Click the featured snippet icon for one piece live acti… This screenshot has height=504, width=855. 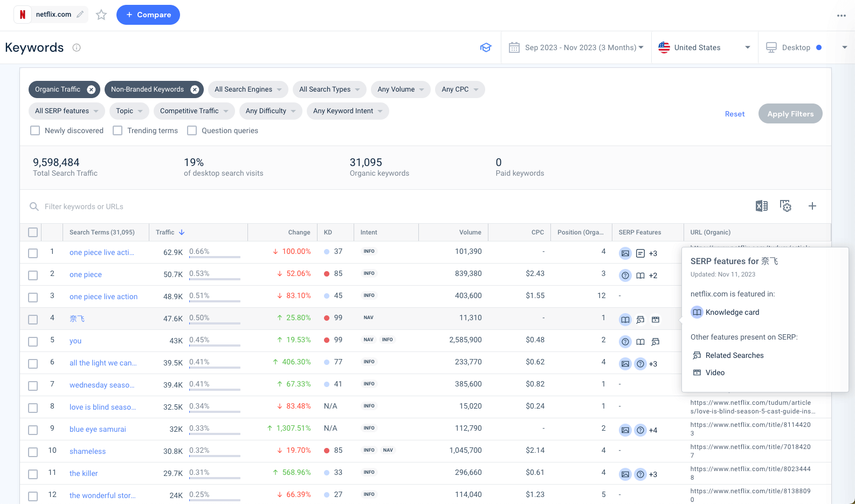click(640, 253)
